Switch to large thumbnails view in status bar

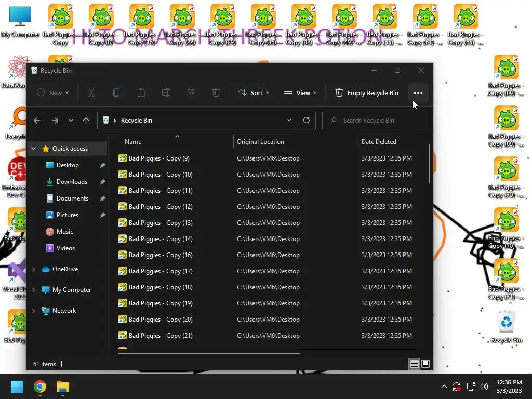[x=425, y=364]
